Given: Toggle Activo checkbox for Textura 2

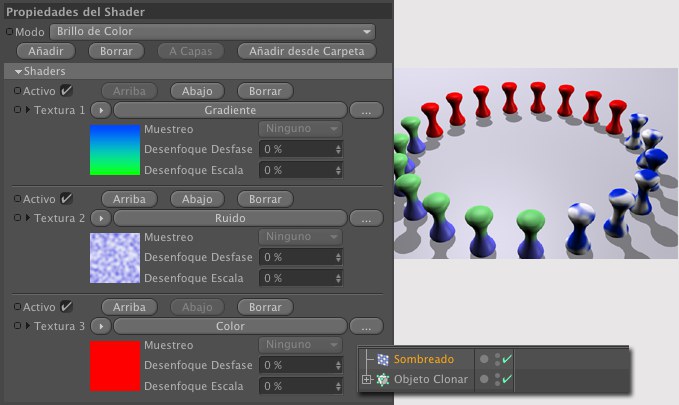Looking at the screenshot, I should pyautogui.click(x=66, y=199).
